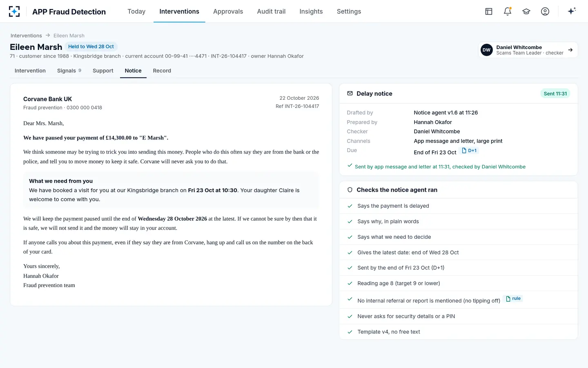
Task: Click the Says why, in plain words row
Action: coord(459,222)
